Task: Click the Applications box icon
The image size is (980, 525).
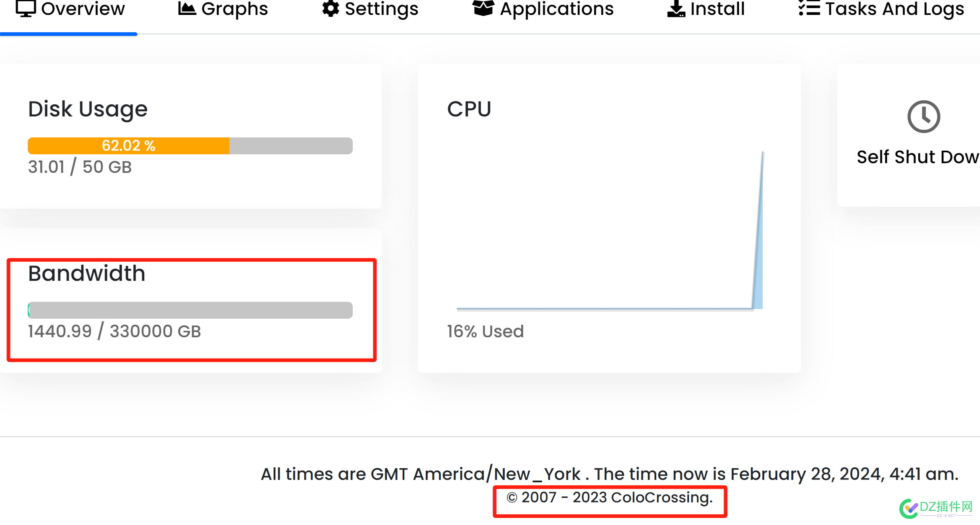Action: (483, 8)
